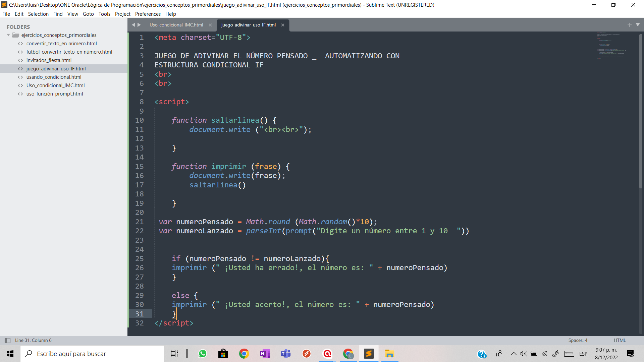Change syntax via HTML status label
644x362 pixels.
620,340
